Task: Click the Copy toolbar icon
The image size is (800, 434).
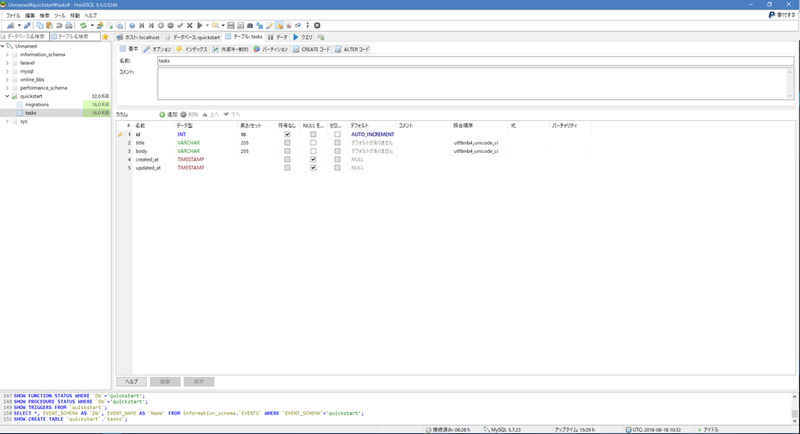Action: click(40, 25)
